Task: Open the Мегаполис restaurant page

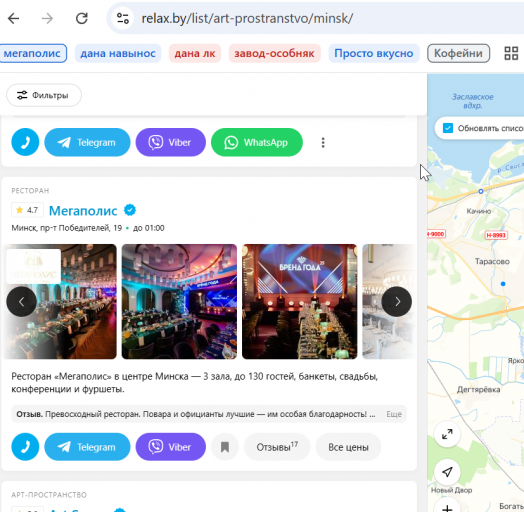Action: click(83, 211)
